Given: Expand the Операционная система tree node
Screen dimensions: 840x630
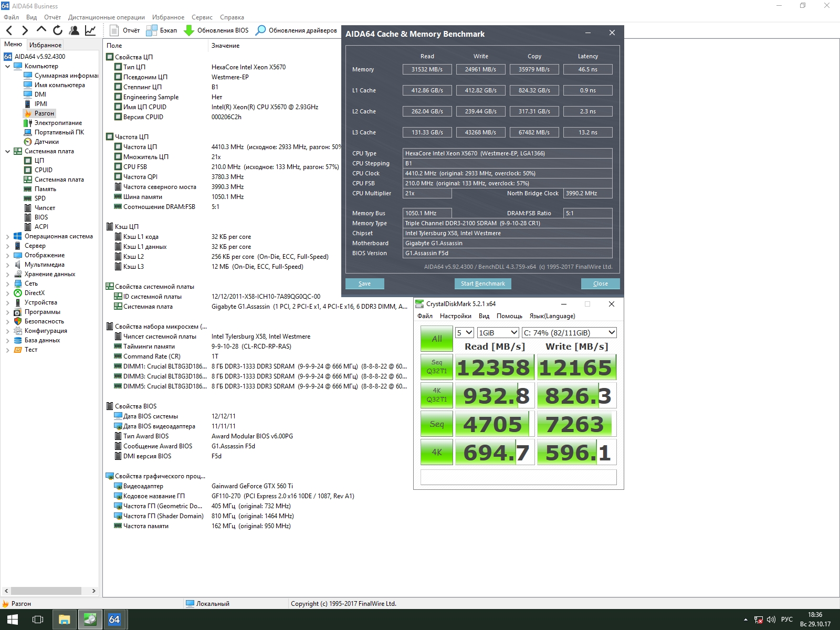Looking at the screenshot, I should (7, 236).
